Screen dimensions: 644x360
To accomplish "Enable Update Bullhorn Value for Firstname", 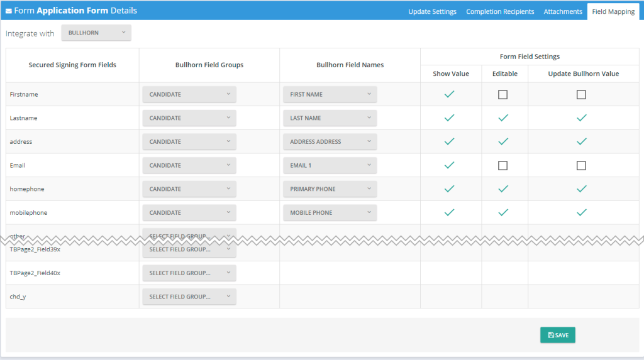I will [x=581, y=95].
